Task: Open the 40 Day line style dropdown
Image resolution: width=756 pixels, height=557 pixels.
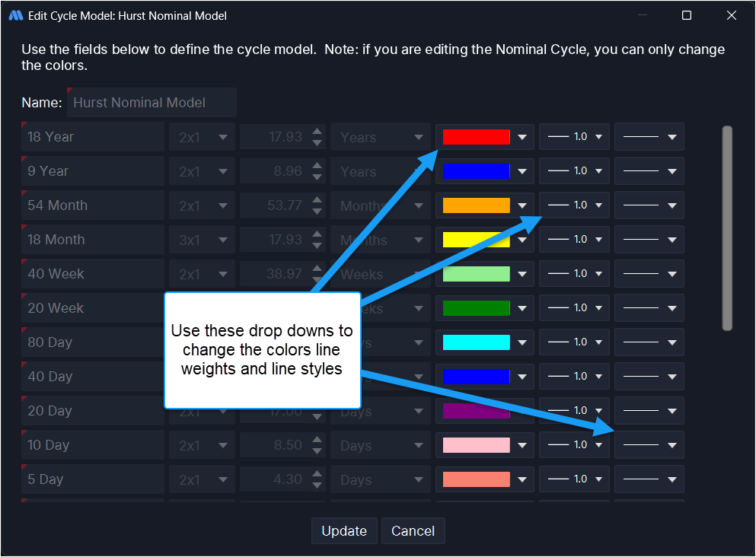Action: tap(649, 377)
